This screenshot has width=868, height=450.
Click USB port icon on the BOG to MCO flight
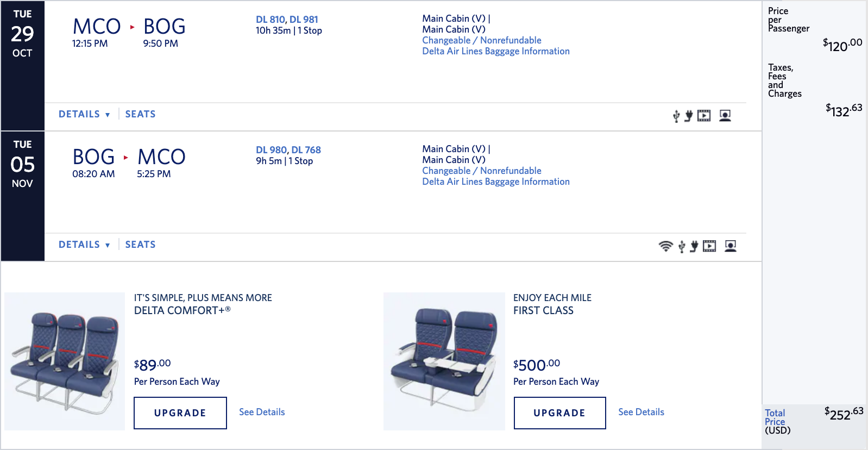pyautogui.click(x=682, y=246)
